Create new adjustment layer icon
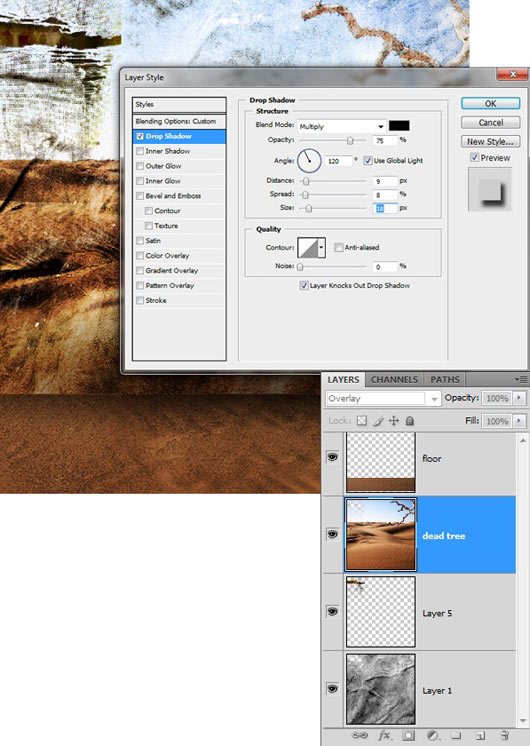 click(432, 735)
